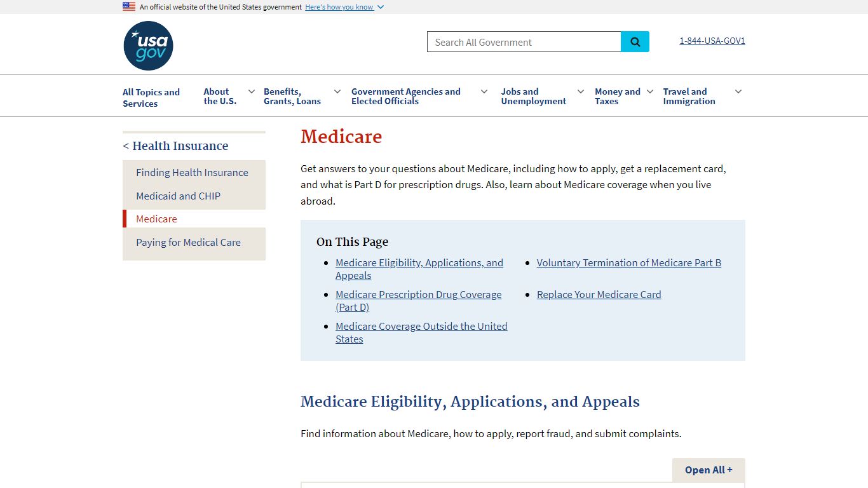The image size is (868, 488).
Task: Jump to Medicare Prescription Drug Coverage (Part D)
Action: [418, 301]
